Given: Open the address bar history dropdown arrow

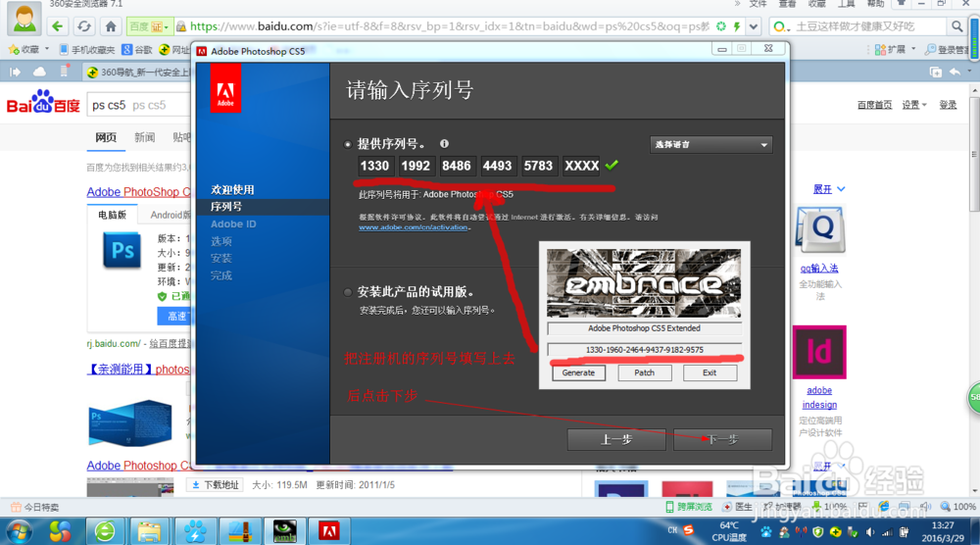Looking at the screenshot, I should pyautogui.click(x=753, y=26).
